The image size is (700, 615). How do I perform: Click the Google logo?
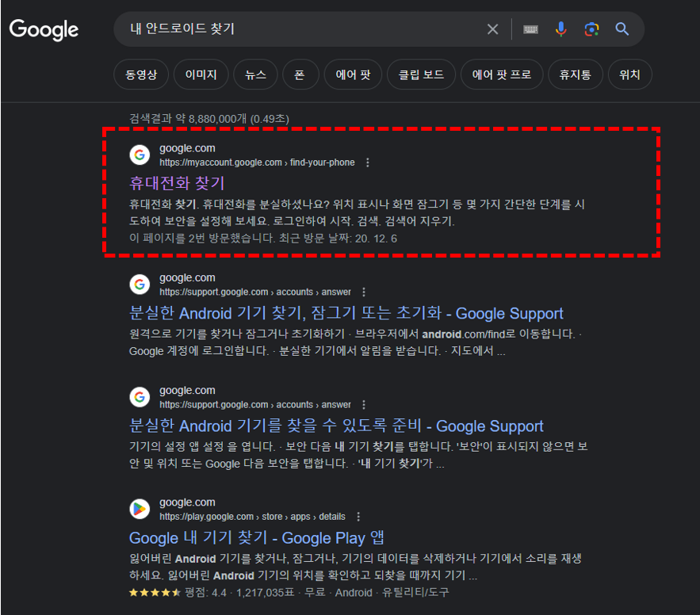coord(44,29)
